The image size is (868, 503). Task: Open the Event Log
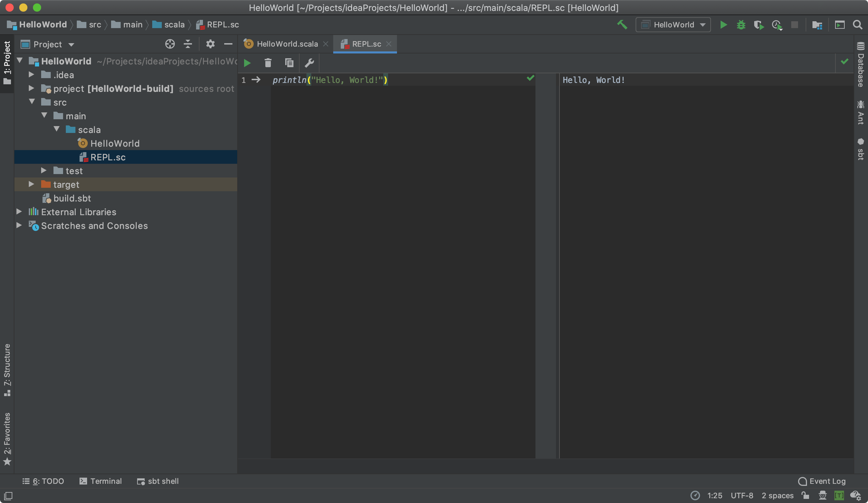(822, 481)
